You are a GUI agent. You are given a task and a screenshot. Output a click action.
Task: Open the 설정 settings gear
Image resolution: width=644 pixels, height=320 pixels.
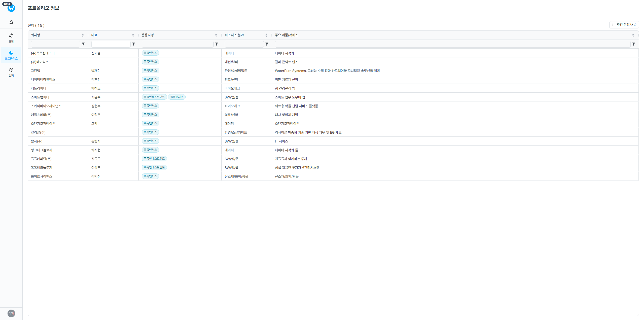tap(11, 72)
